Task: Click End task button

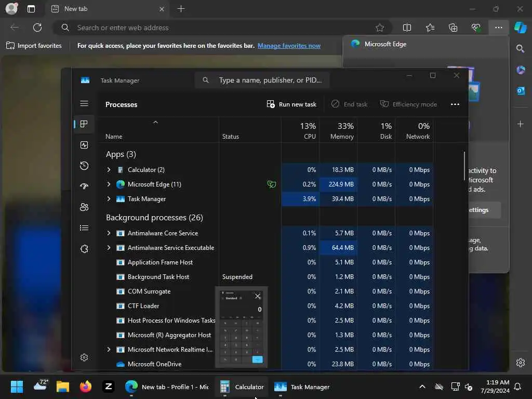Action: point(350,104)
